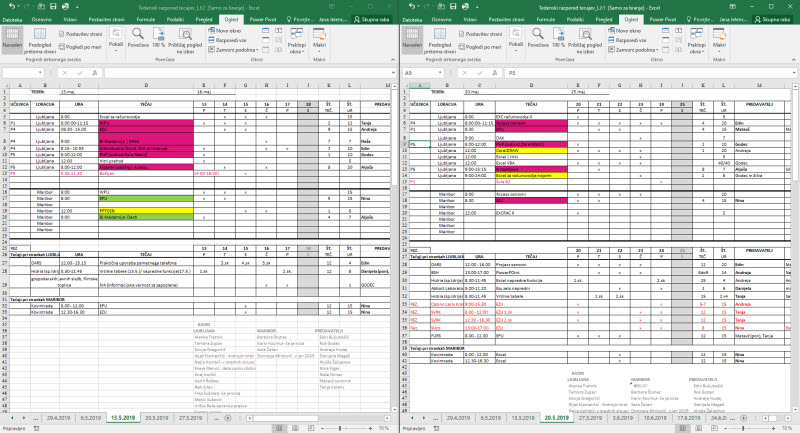The image size is (800, 433).
Task: Open Pokaži dropdown in right window
Action: point(516,40)
